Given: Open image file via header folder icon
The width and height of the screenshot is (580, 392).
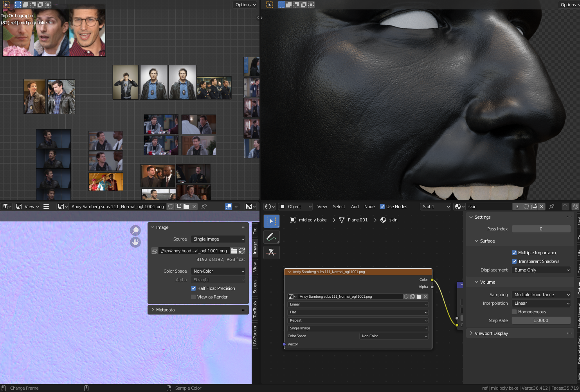Looking at the screenshot, I should click(x=186, y=207).
